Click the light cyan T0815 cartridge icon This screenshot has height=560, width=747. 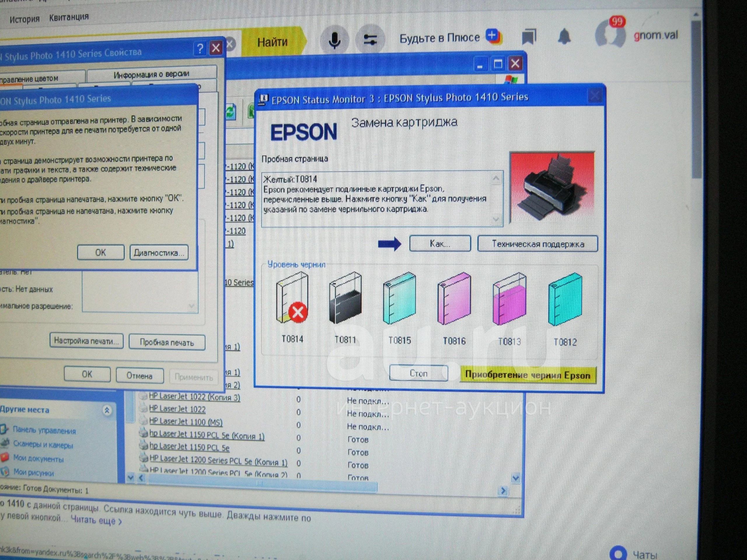click(399, 298)
